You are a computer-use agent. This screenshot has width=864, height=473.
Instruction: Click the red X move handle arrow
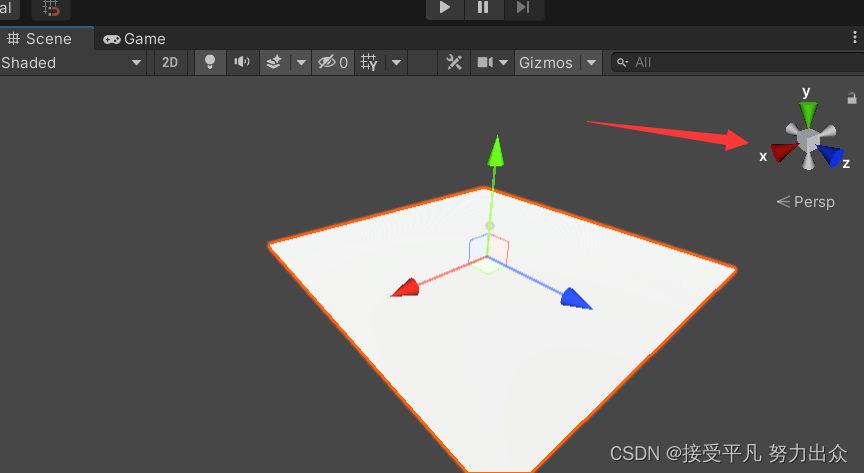[405, 288]
